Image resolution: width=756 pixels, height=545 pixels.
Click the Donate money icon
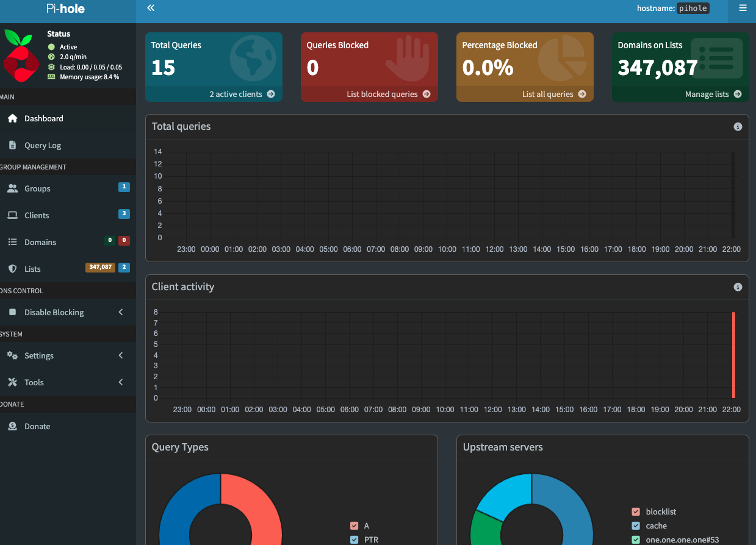(12, 426)
